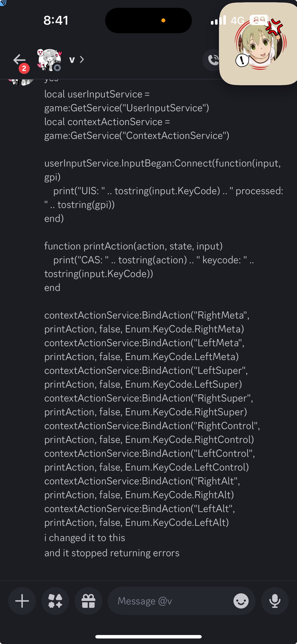Tap the 8:41 clock in status bar

click(x=56, y=20)
